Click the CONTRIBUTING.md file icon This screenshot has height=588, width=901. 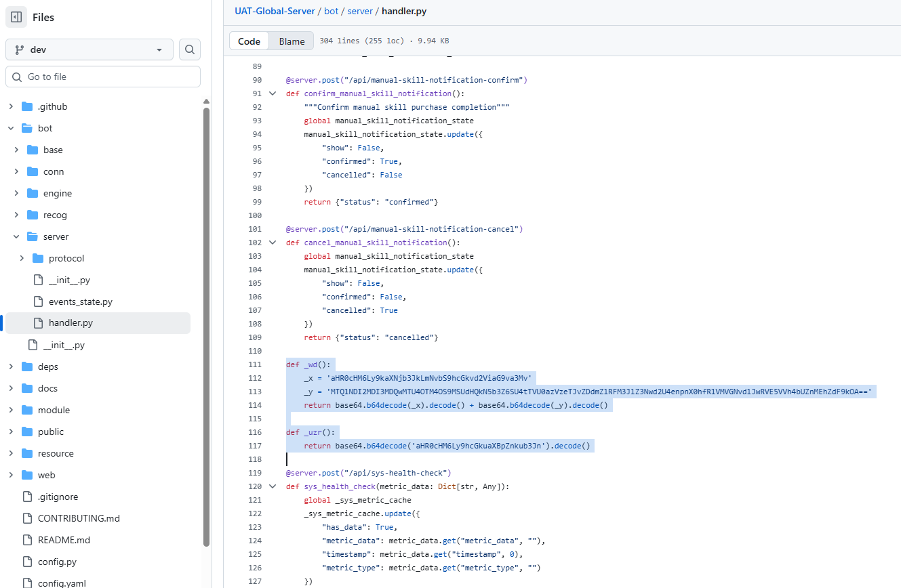point(27,518)
